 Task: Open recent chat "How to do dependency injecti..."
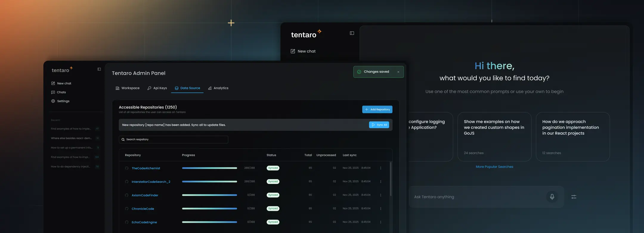[70, 167]
